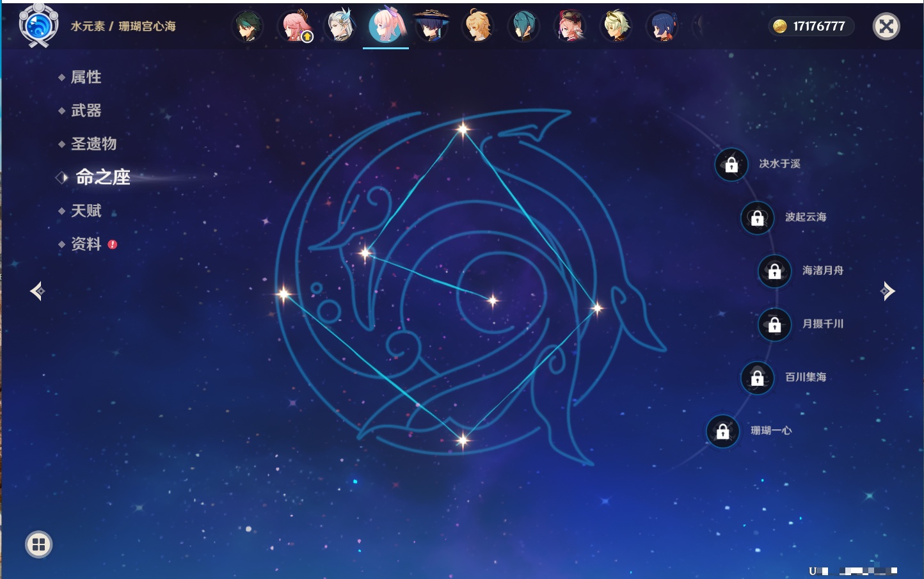Select the avatar wearing a wide hat
Image resolution: width=924 pixels, height=579 pixels.
pyautogui.click(x=432, y=26)
